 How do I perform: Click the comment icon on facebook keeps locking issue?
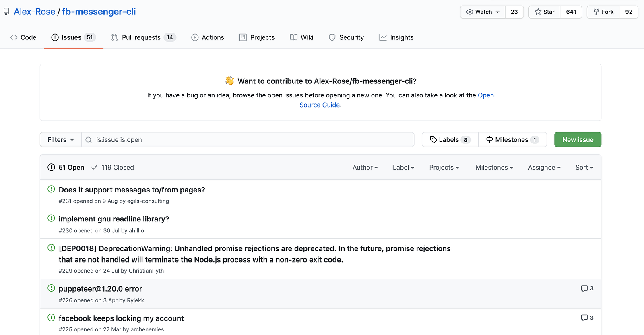coord(584,318)
